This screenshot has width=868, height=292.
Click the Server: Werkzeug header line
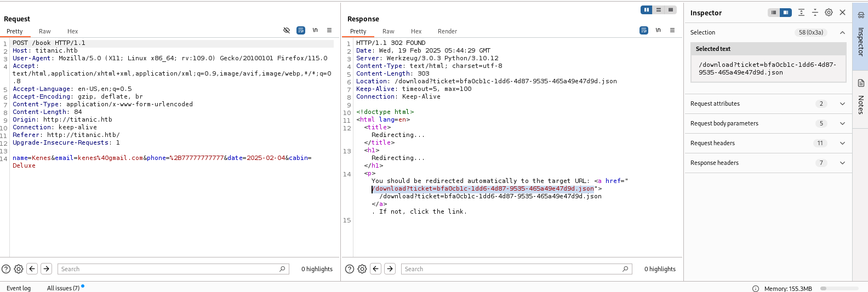coord(427,58)
